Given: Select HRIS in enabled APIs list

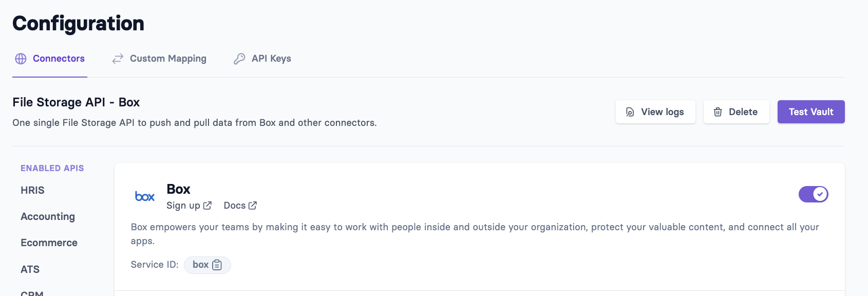Looking at the screenshot, I should coord(32,190).
